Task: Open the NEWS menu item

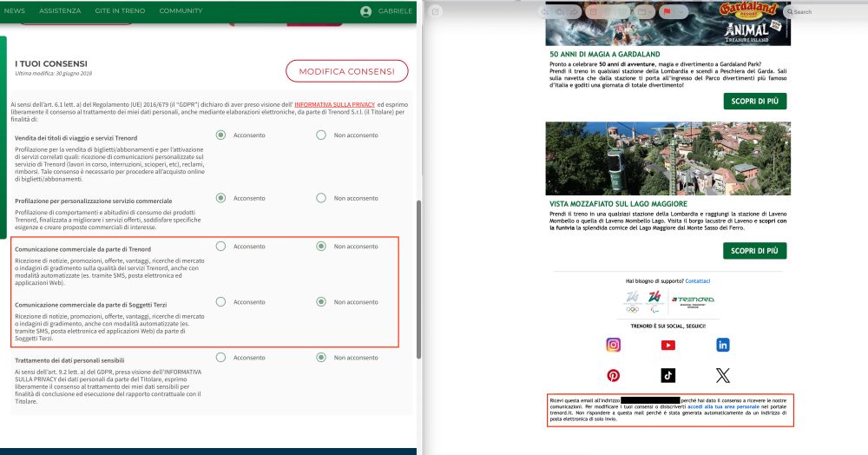Action: [15, 10]
